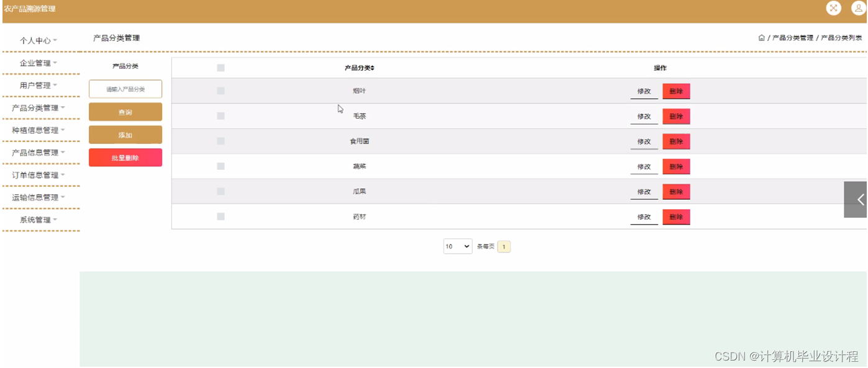
Task: Expand the side drawer arrow tab
Action: coord(856,199)
